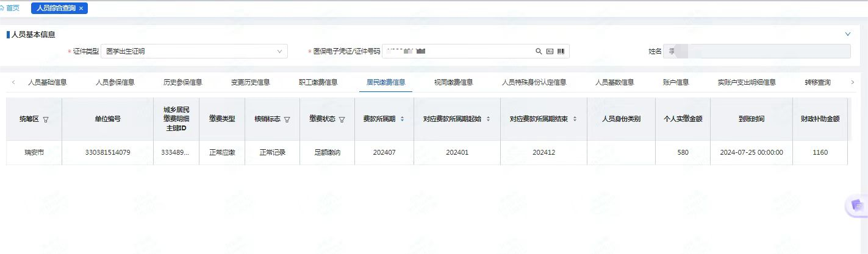This screenshot has width=868, height=254.
Task: Click the 580 amount cell
Action: tap(683, 152)
